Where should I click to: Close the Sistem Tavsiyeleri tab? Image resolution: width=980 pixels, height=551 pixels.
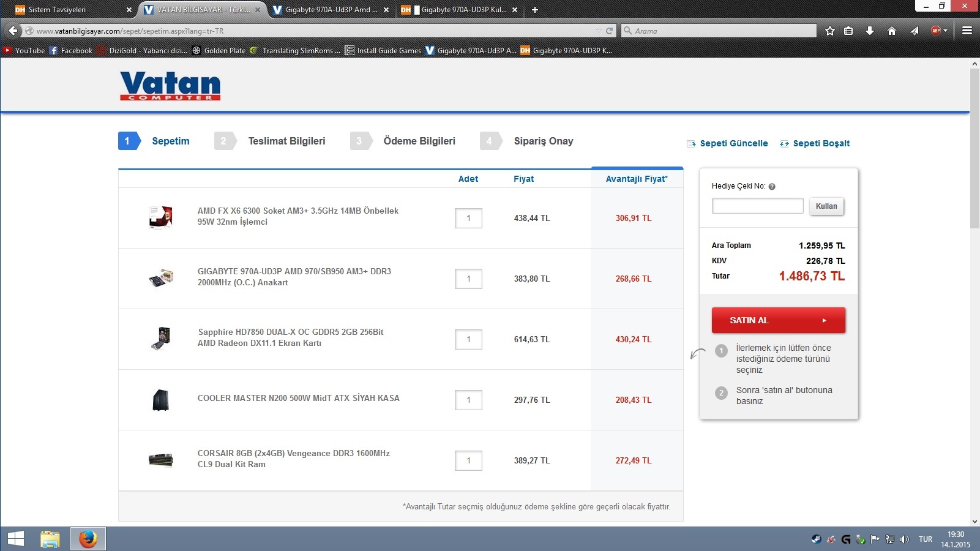pos(129,10)
